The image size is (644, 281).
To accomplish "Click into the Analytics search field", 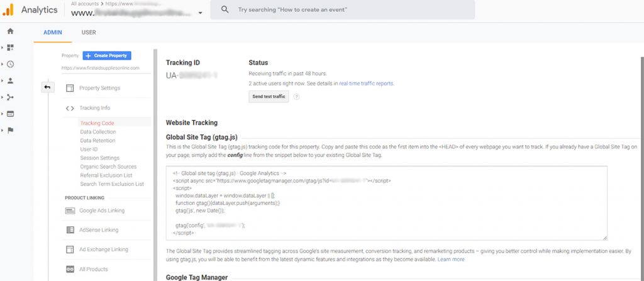I will [x=343, y=9].
